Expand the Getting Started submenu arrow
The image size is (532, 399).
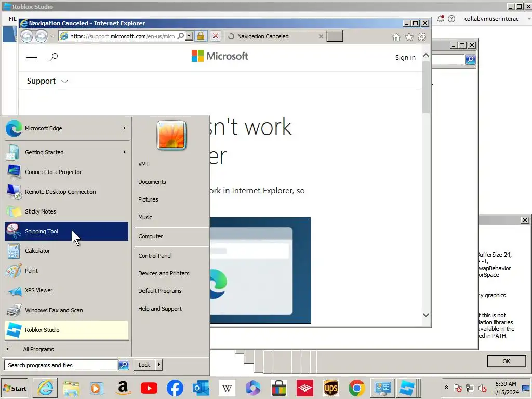point(125,152)
